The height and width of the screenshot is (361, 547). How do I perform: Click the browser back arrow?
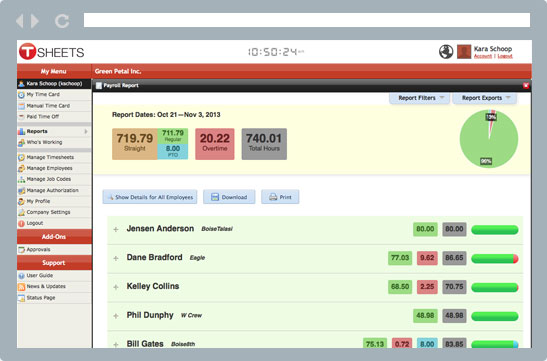click(20, 21)
